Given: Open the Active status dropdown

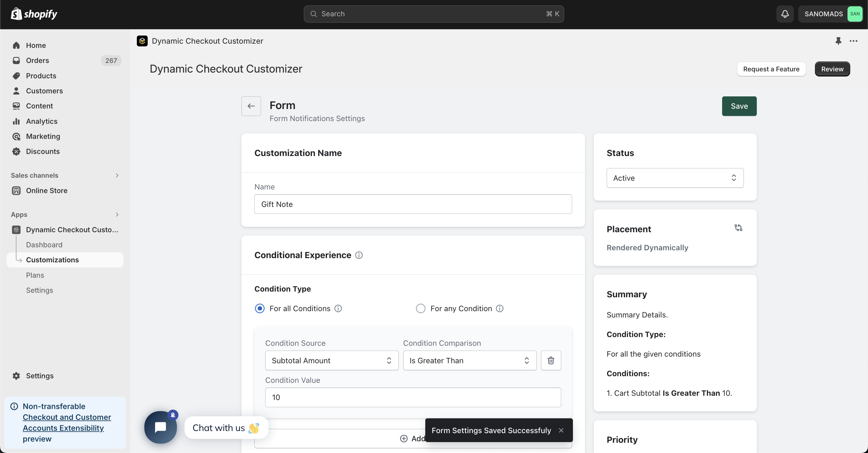Looking at the screenshot, I should [x=675, y=178].
